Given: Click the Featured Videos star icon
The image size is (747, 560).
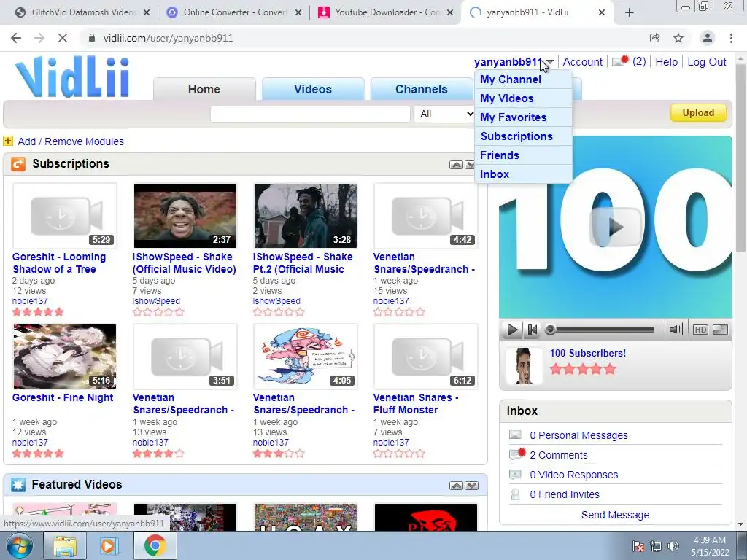Looking at the screenshot, I should [18, 485].
